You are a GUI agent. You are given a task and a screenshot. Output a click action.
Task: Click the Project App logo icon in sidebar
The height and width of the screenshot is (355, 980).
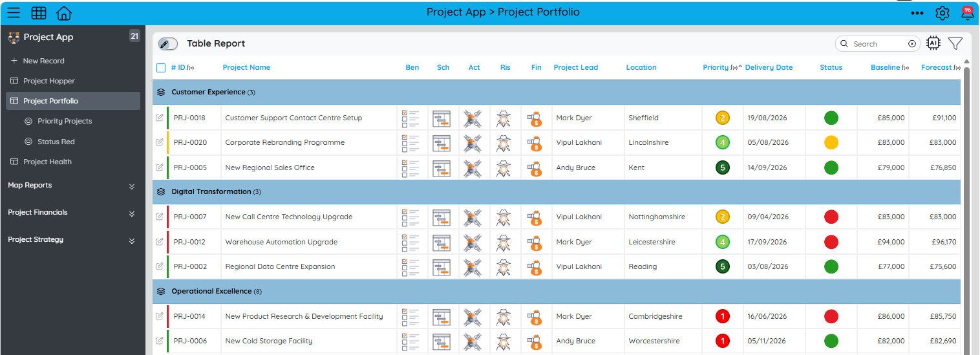(x=14, y=37)
